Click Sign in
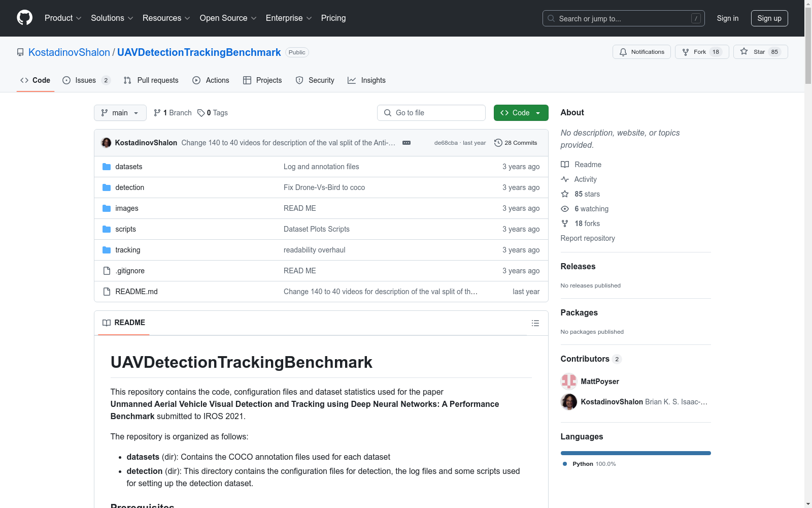The height and width of the screenshot is (508, 812). [728, 18]
